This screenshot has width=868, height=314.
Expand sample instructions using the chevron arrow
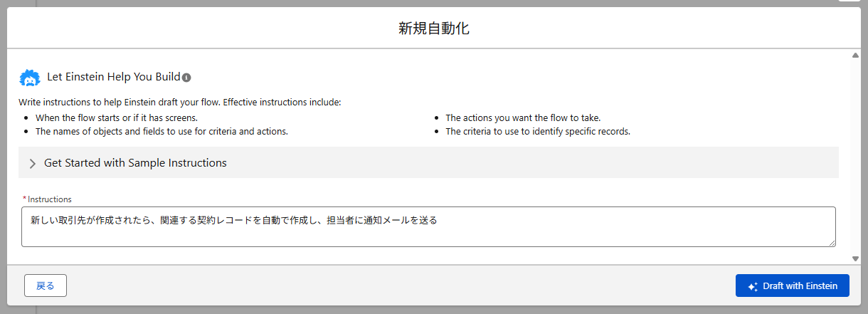pos(33,163)
